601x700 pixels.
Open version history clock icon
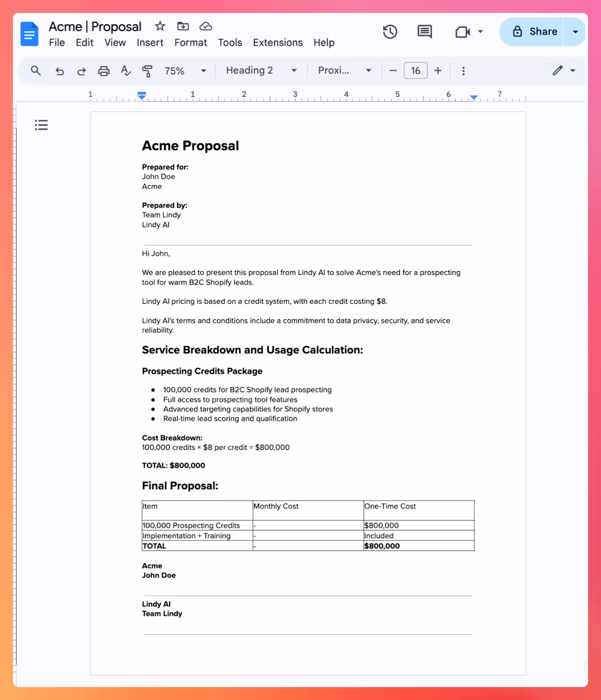pos(390,31)
